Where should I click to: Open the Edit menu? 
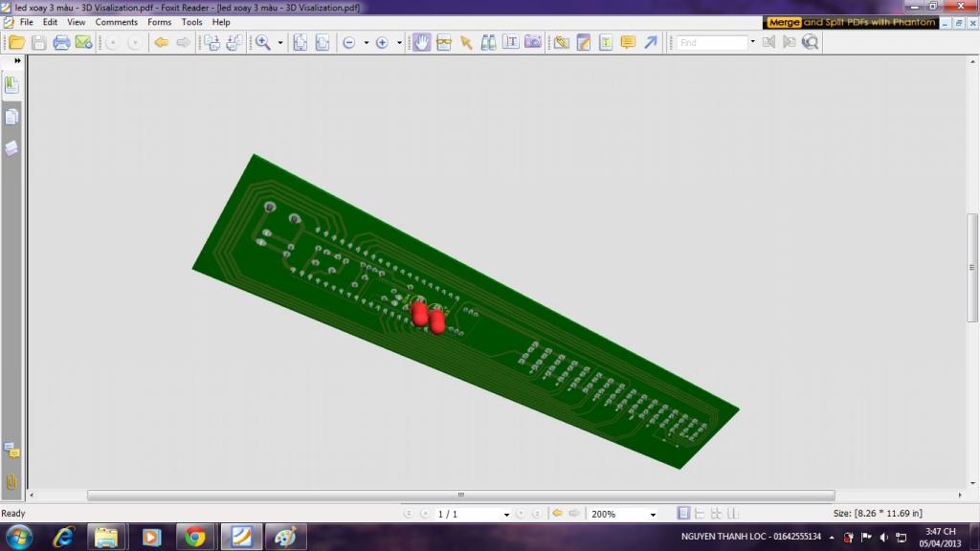50,22
